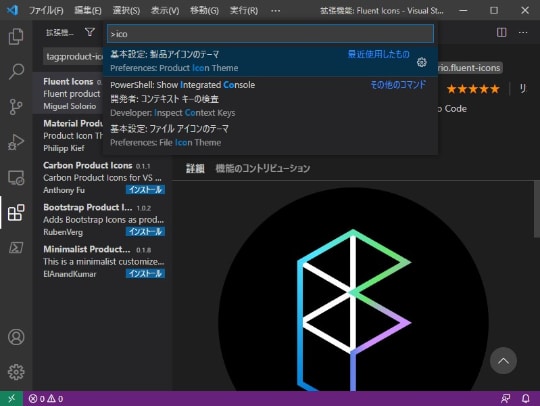Open notifications bell in status bar
The height and width of the screenshot is (406, 540).
click(x=526, y=399)
